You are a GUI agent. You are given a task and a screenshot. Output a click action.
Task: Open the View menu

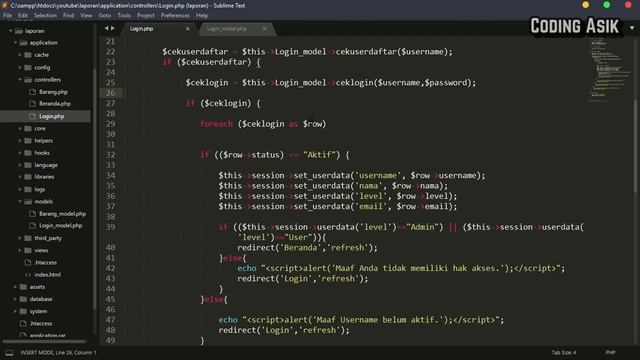[x=86, y=16]
